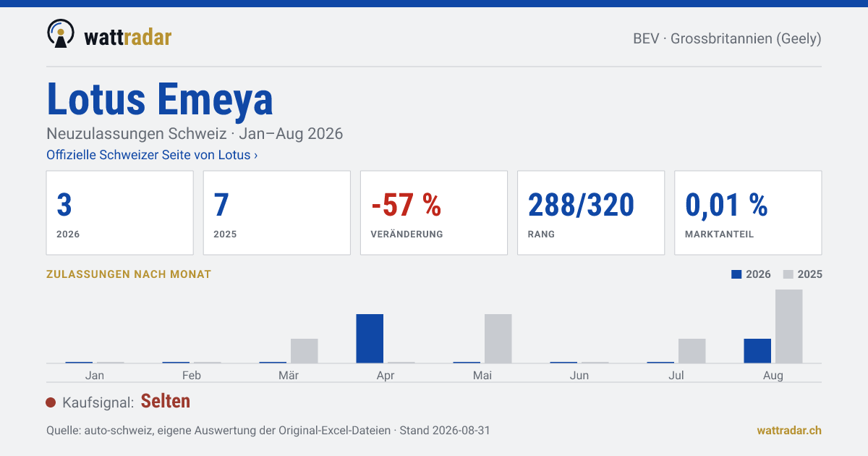This screenshot has height=456, width=868.
Task: Click the -57 % Veränderung card
Action: [434, 213]
